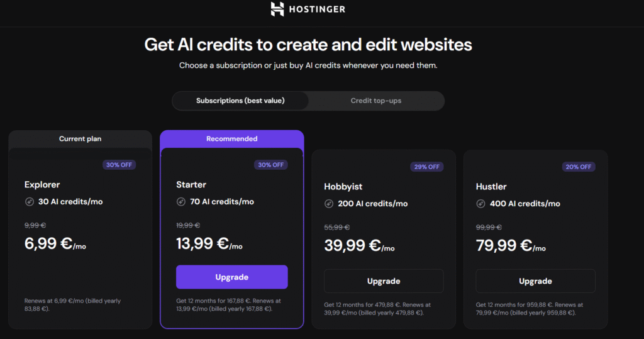This screenshot has height=339, width=644.
Task: Click the Starter 30% OFF badge
Action: [x=271, y=165]
